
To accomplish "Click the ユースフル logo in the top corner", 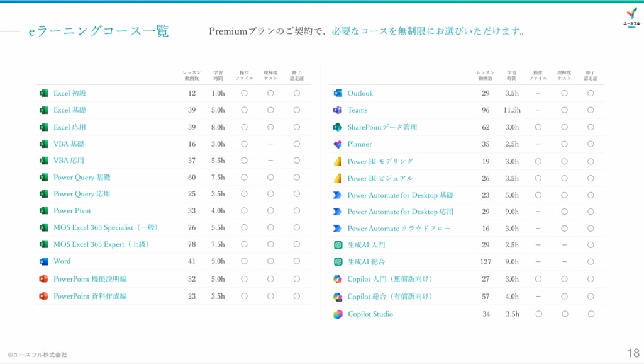I will coord(631,17).
